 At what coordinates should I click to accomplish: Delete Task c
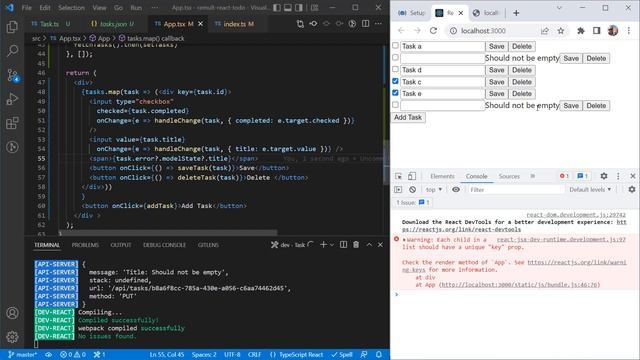[522, 82]
